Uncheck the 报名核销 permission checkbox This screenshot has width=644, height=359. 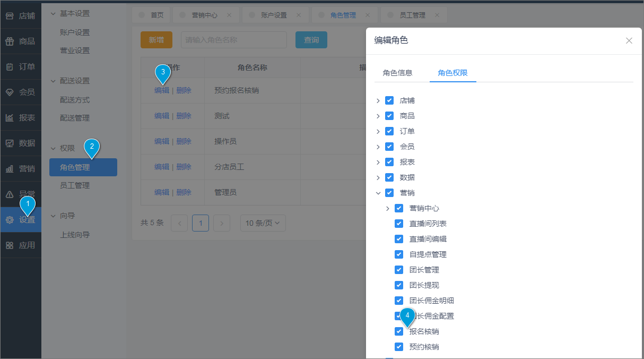[399, 331]
